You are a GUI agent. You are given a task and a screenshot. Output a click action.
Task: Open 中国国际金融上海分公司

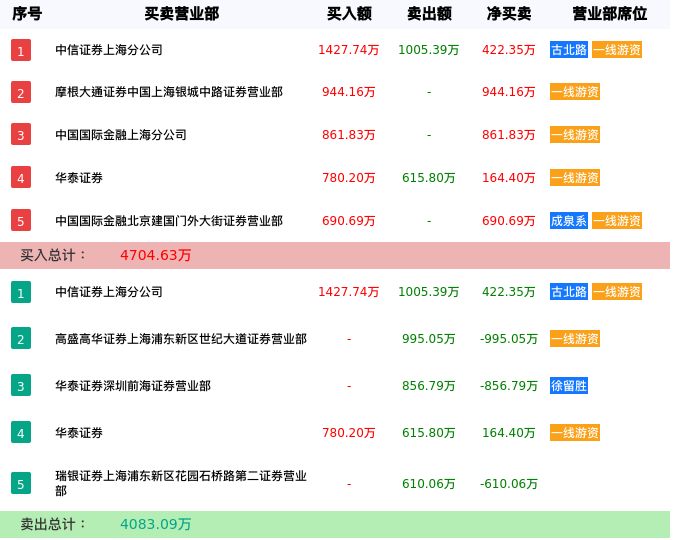(x=121, y=135)
